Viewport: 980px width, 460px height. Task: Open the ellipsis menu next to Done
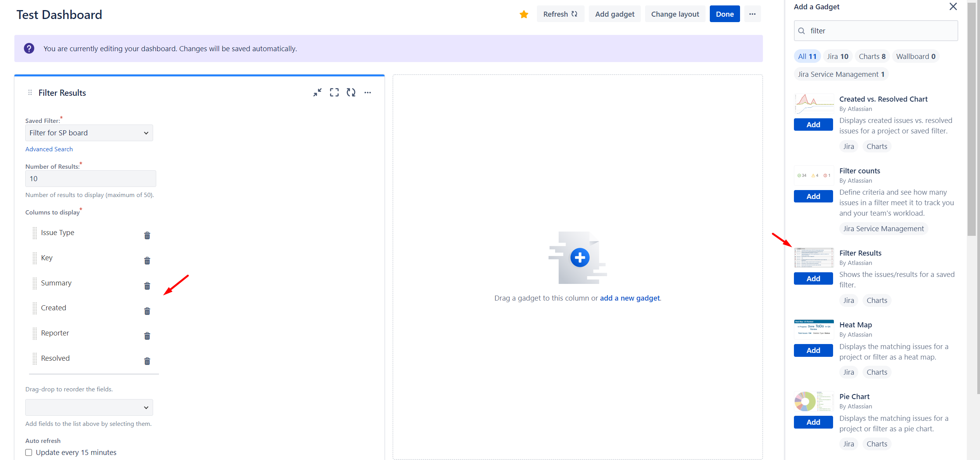[x=752, y=14]
